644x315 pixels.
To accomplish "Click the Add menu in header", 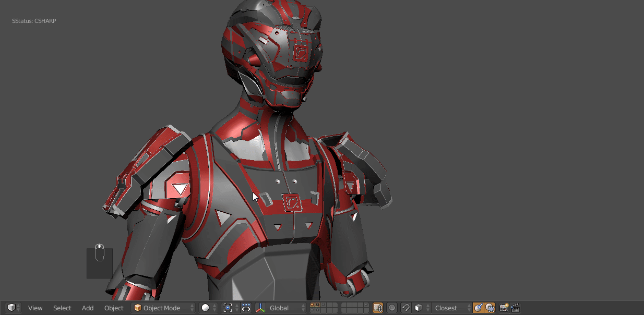I will [x=88, y=308].
